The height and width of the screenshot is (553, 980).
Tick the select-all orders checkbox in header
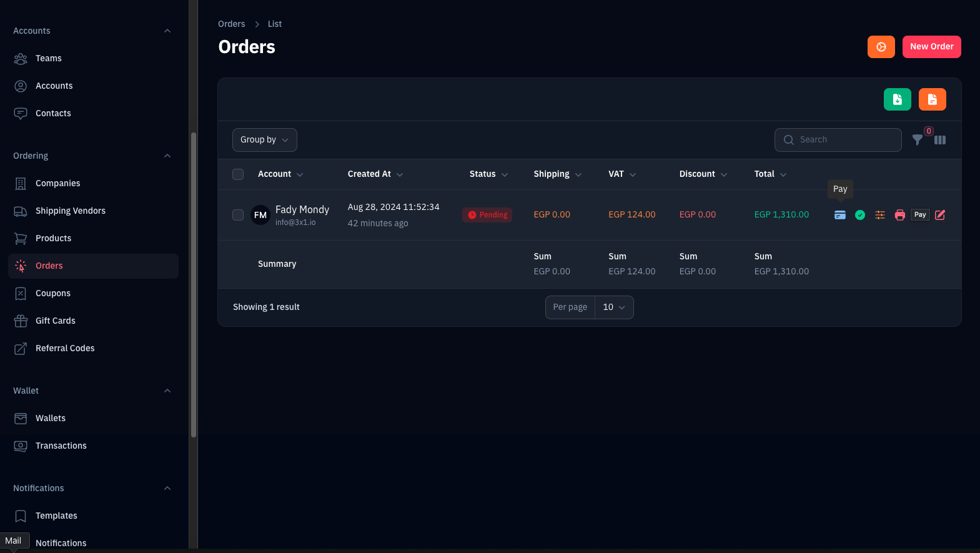tap(238, 174)
